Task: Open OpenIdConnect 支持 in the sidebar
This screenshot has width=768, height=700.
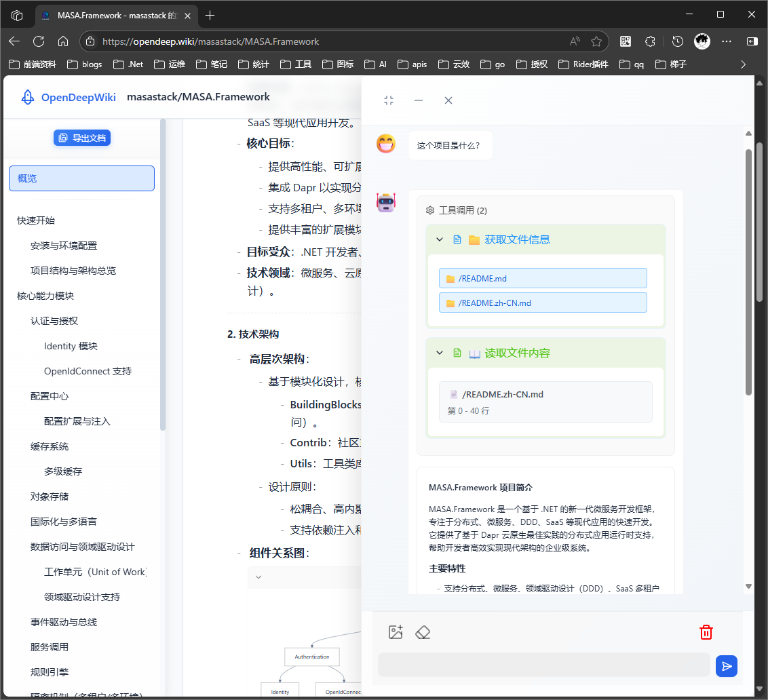Action: pyautogui.click(x=88, y=371)
